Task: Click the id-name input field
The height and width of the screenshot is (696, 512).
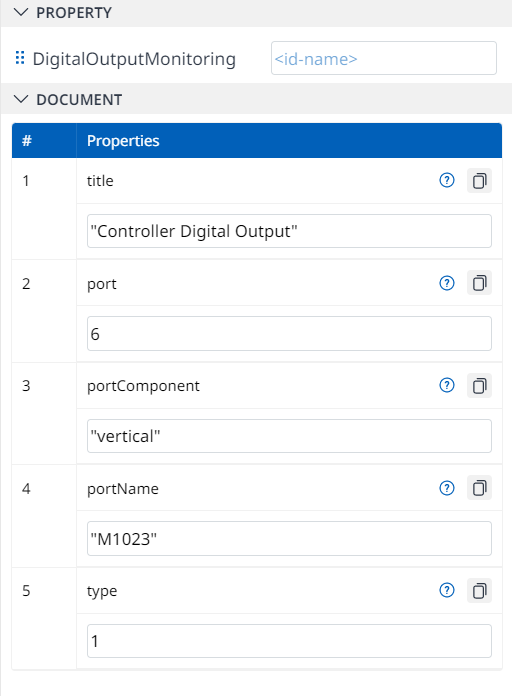Action: (384, 58)
